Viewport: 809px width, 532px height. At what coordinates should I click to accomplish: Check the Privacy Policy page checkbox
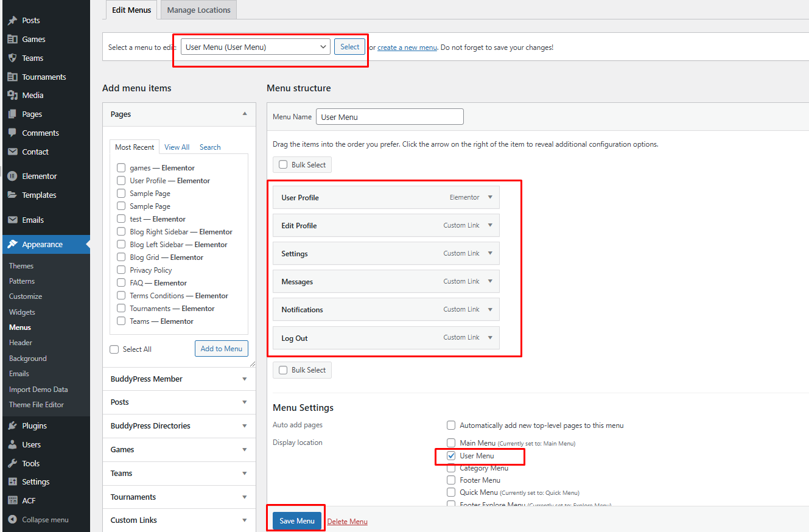point(121,270)
